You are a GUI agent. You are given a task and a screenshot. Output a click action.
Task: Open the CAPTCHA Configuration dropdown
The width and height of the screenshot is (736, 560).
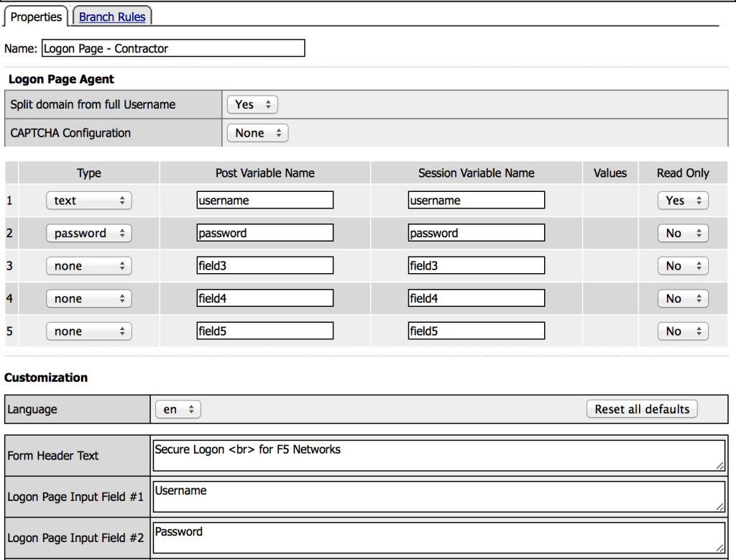[257, 132]
